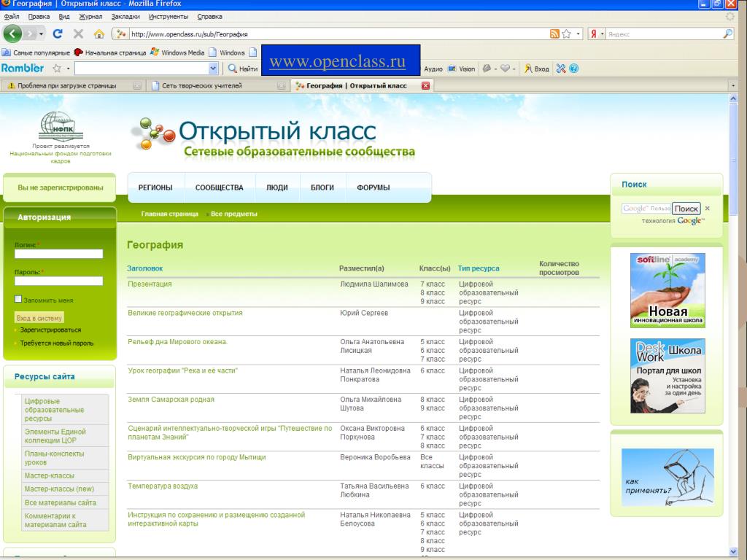Go back with the green Back arrow
Viewport: 747px width, 560px height.
pos(13,34)
